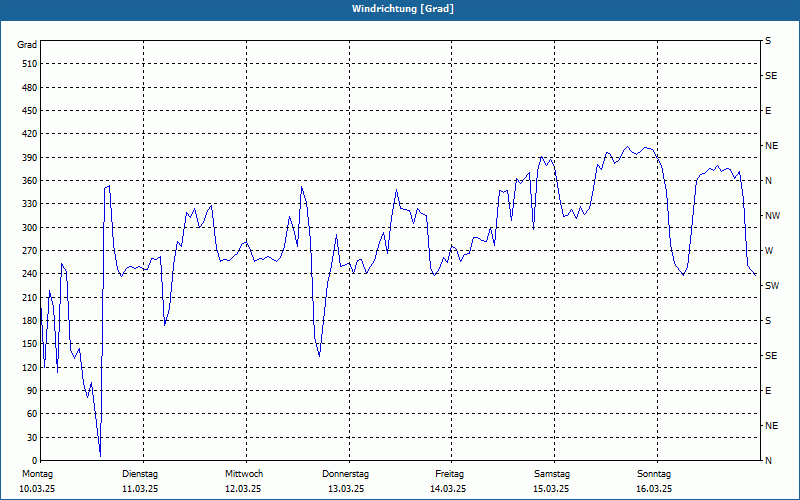The image size is (800, 500).
Task: Click the date 14.03.25
Action: pos(448,489)
